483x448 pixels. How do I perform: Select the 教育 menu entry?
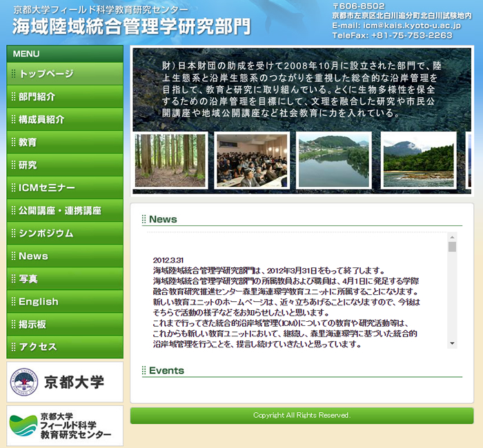coord(64,142)
